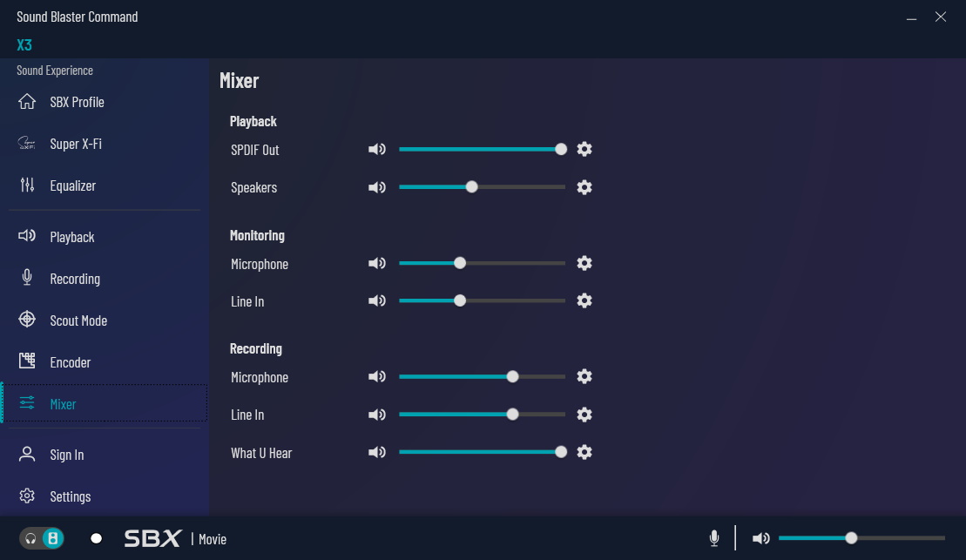Click the Scout Mode crosshair icon
Image resolution: width=966 pixels, height=560 pixels.
(27, 319)
